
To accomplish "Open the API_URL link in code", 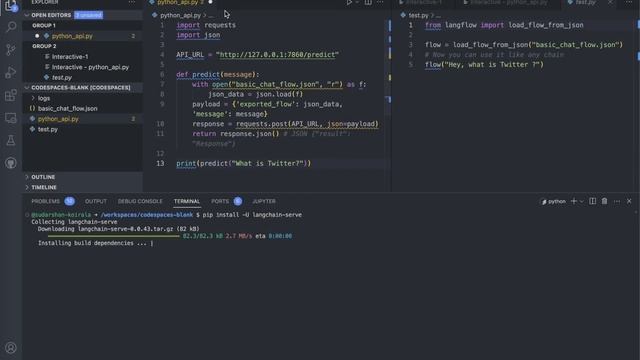I will coord(277,55).
